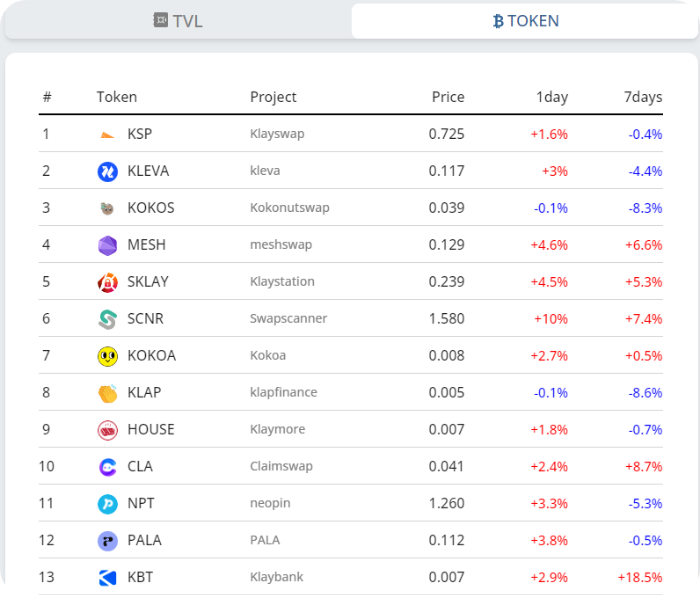Click the SKLAY token logo icon
Screen dimensions: 700x595
click(107, 282)
